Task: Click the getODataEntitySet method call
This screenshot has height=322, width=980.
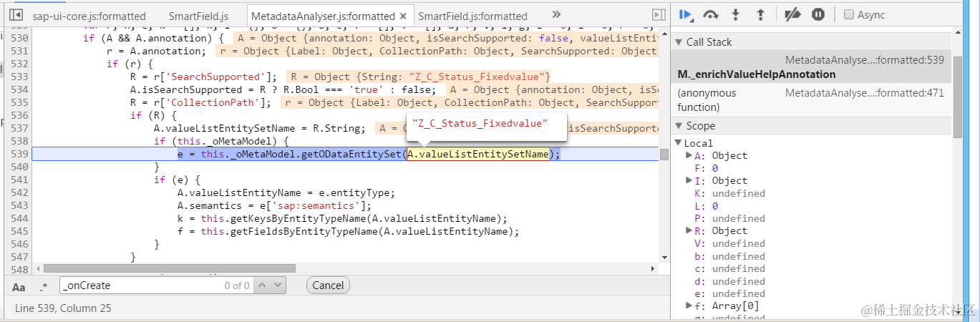Action: [353, 154]
